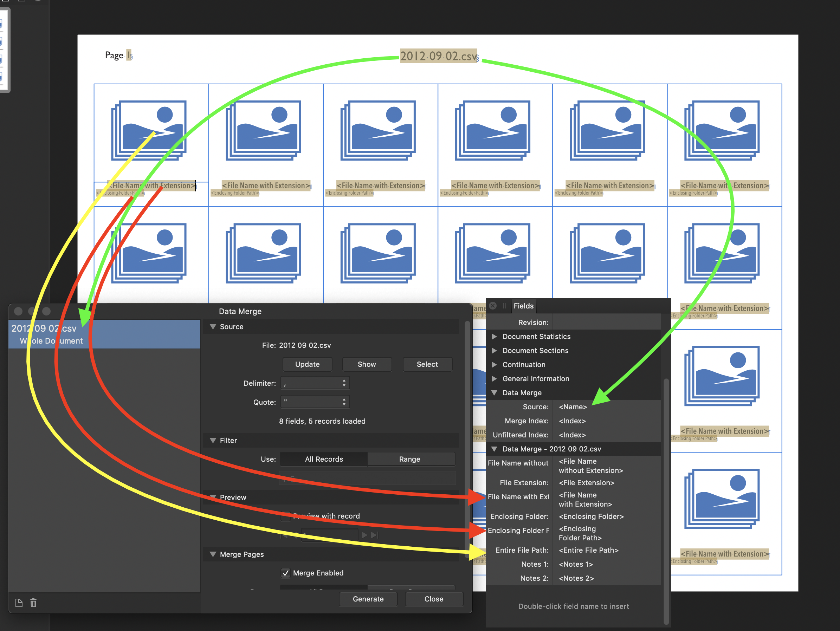Screen dimensions: 840x631
Task: Switch to the Fields tab
Action: tap(524, 306)
